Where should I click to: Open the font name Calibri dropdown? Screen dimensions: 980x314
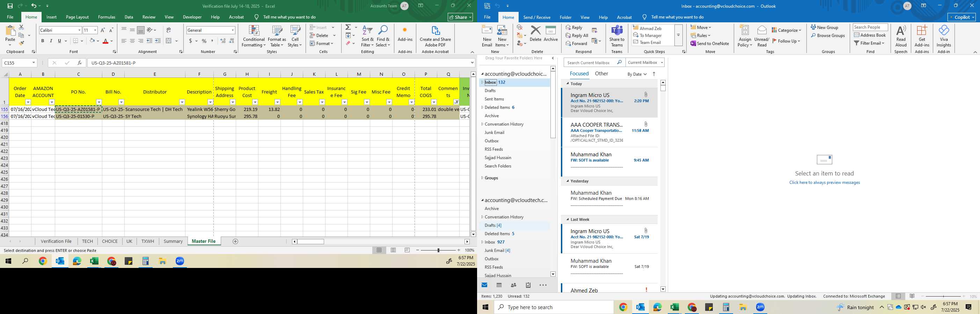(x=79, y=30)
